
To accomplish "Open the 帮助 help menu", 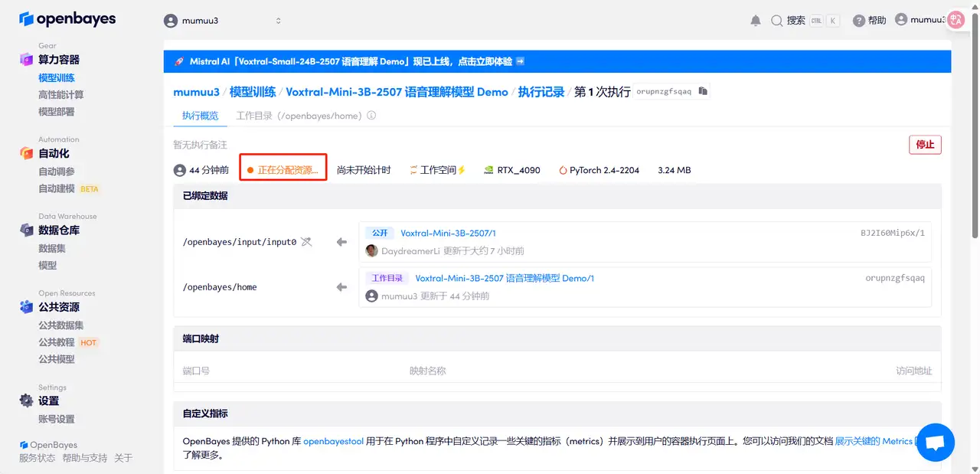I will coord(870,21).
